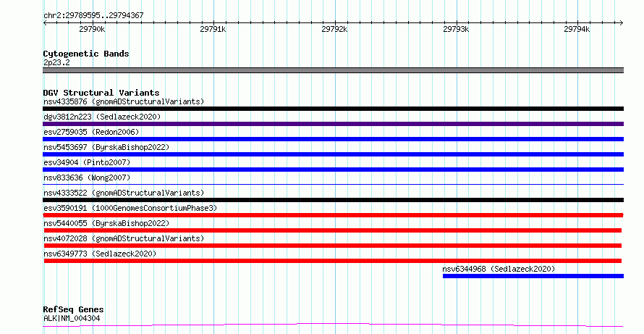Click the red nsv6349773 variant bar
644x334 pixels.
pyautogui.click(x=333, y=261)
